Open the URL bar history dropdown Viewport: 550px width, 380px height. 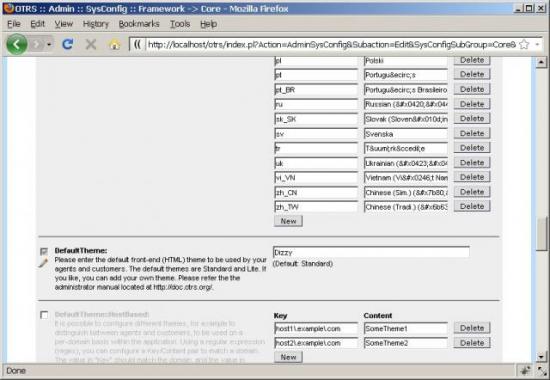537,45
